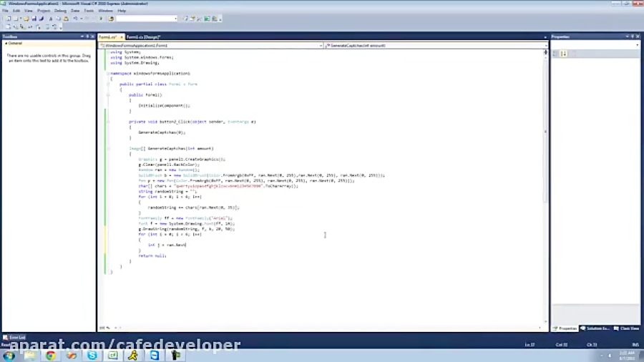The height and width of the screenshot is (362, 644).
Task: Open the Window menu
Action: [x=106, y=11]
